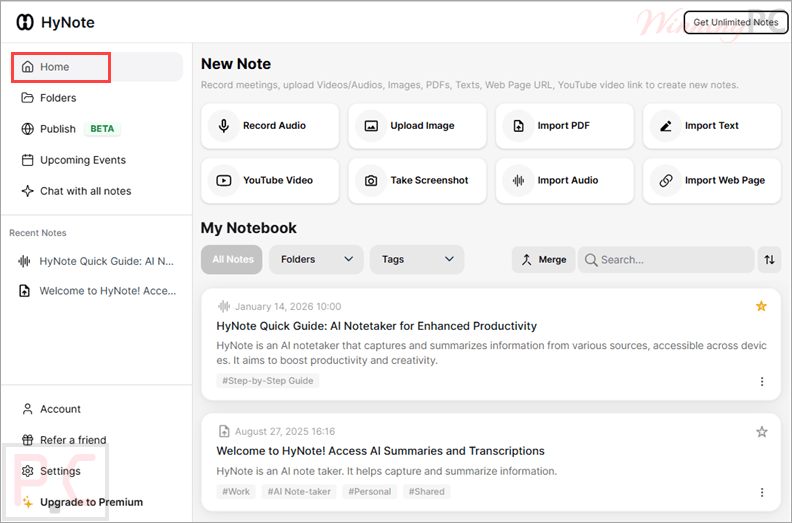Go to Upcoming Events

(73, 160)
